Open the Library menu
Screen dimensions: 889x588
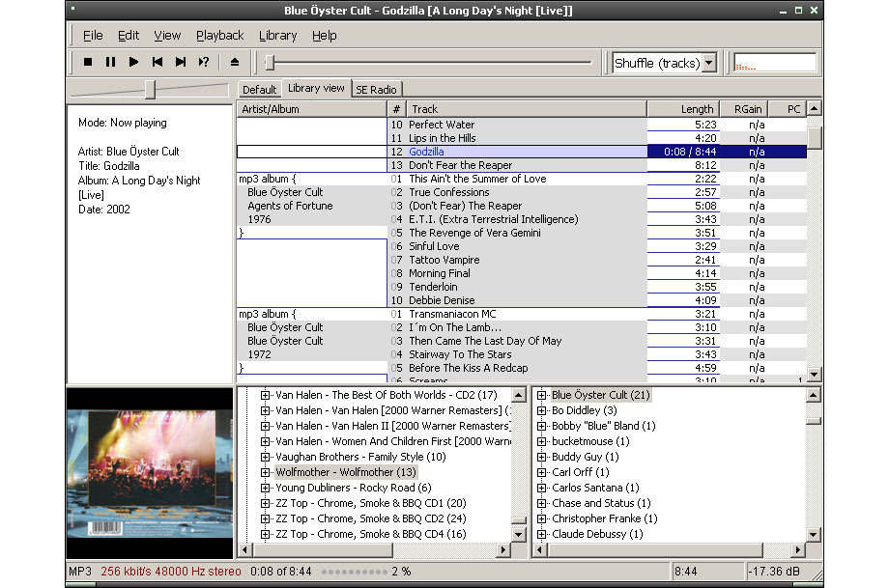pos(278,36)
